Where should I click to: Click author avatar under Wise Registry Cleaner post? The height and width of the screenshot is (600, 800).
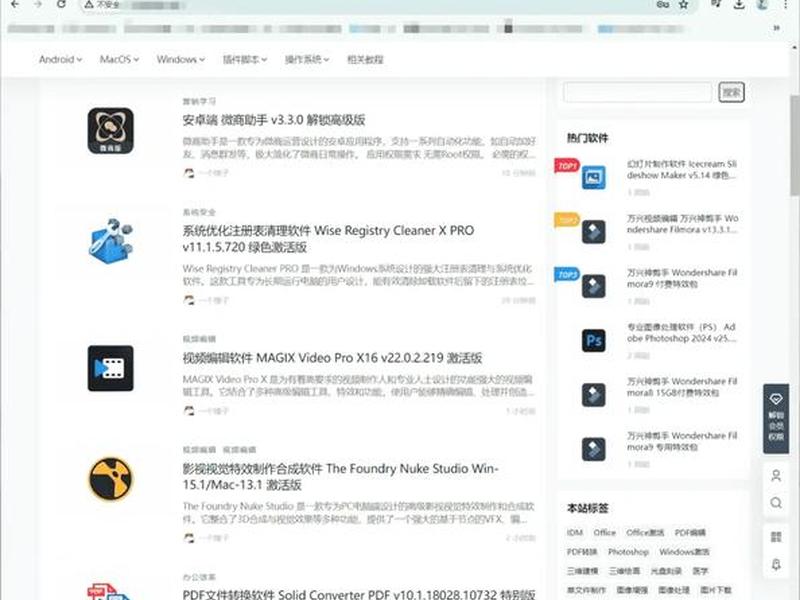pyautogui.click(x=189, y=300)
